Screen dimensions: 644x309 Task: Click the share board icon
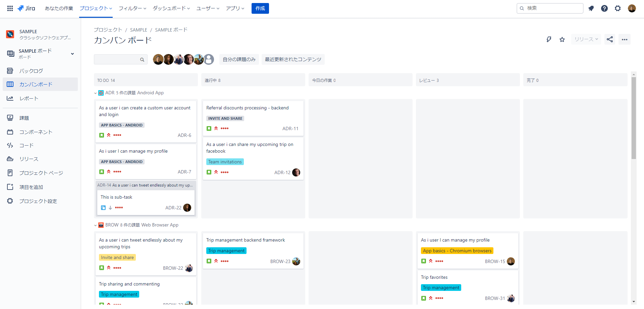[x=610, y=39]
